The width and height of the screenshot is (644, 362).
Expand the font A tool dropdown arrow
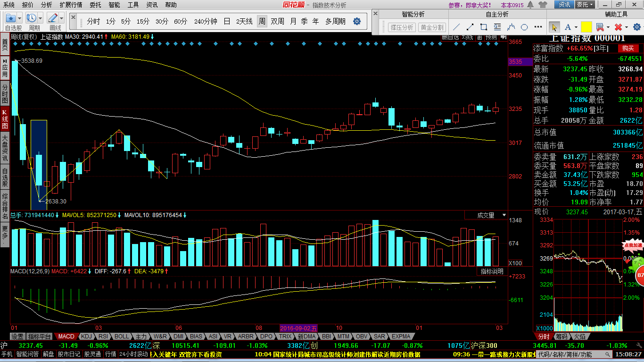click(576, 27)
